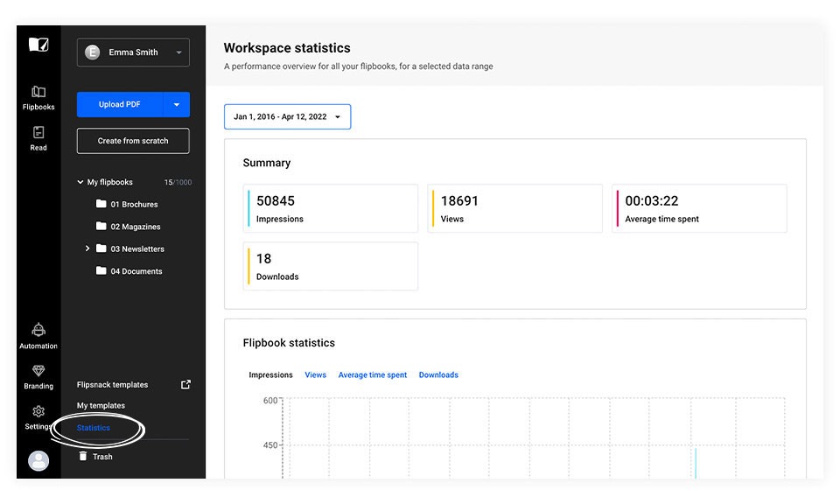Switch to the Views chart tab

click(315, 374)
